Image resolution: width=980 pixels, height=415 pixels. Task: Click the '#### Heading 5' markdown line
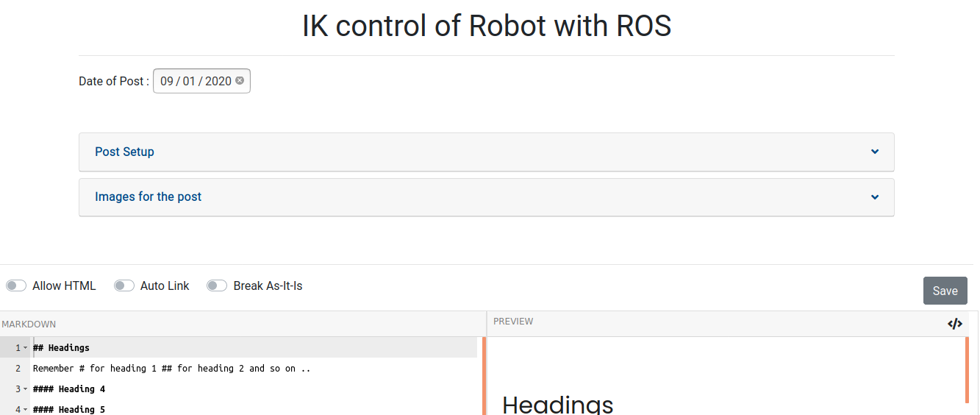pyautogui.click(x=69, y=409)
